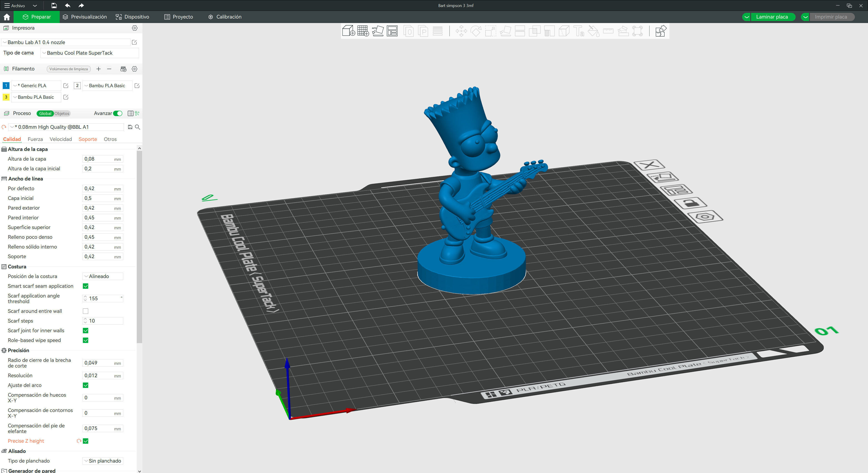Select the Rotate tool in top toolbar
This screenshot has height=473, width=868.
click(476, 31)
